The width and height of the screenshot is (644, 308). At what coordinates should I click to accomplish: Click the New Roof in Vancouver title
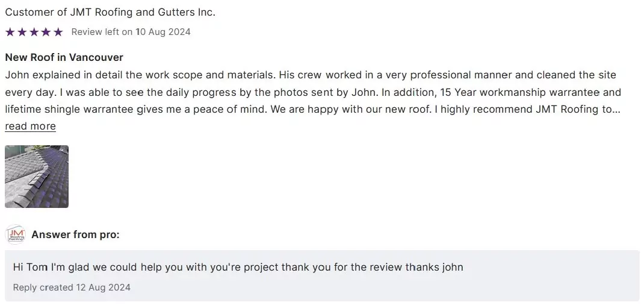64,57
